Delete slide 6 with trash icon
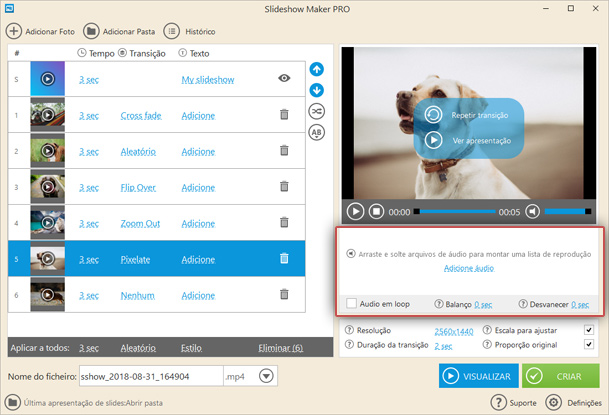Screen dimensions: 609x415 (x=284, y=294)
